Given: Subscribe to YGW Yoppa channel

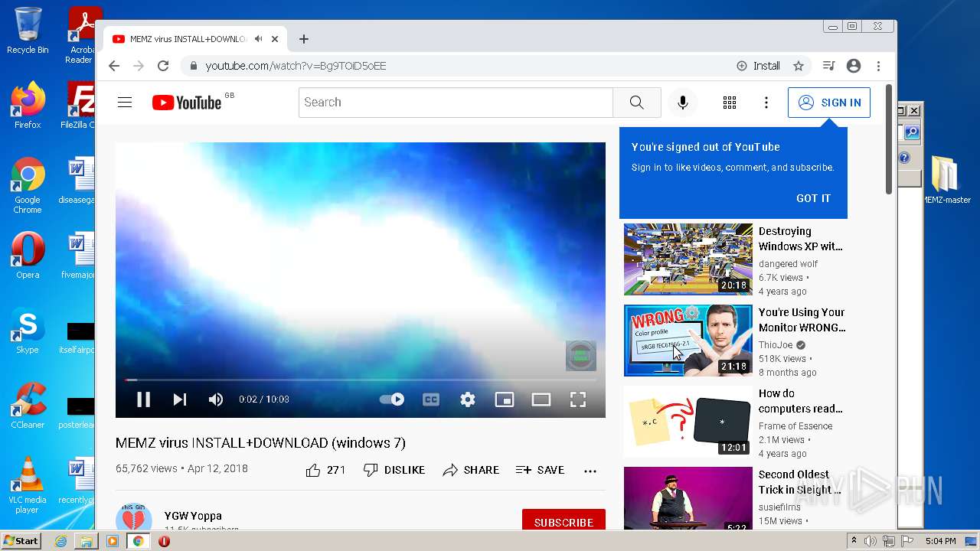Looking at the screenshot, I should point(563,522).
